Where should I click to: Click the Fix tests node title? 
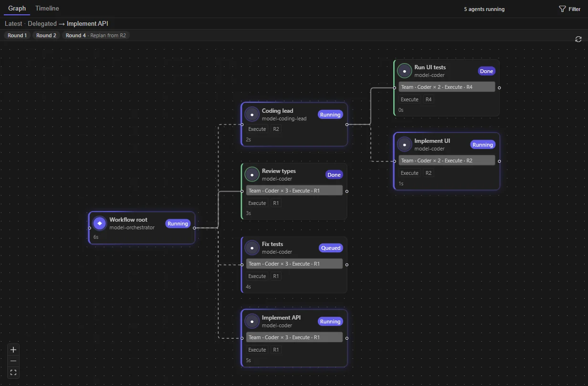pos(273,244)
